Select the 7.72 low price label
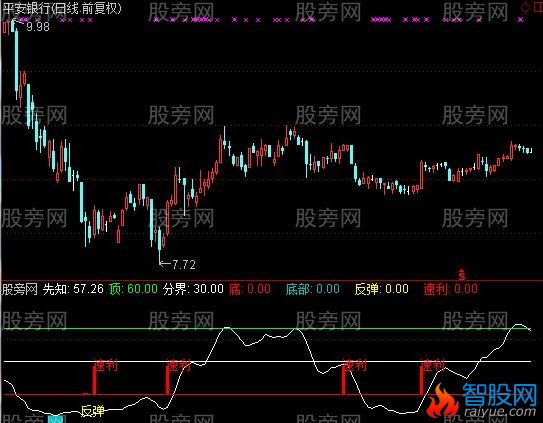Image resolution: width=543 pixels, height=423 pixels. 184,265
